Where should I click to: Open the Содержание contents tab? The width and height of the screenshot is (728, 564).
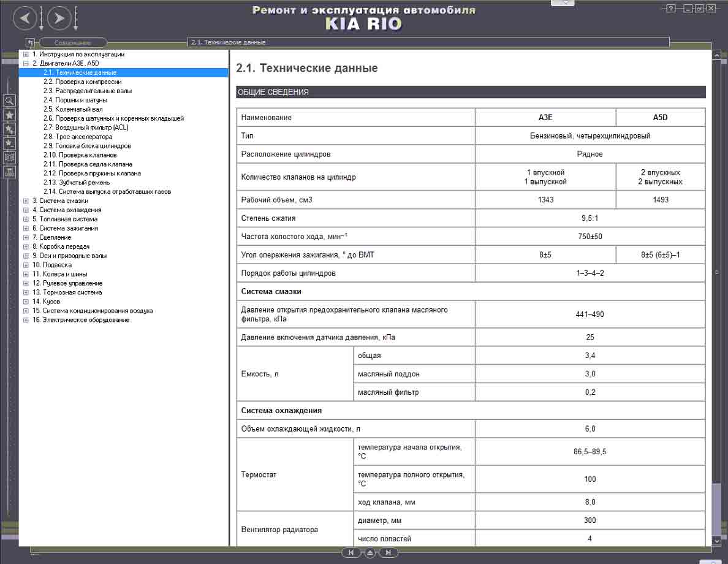pyautogui.click(x=73, y=43)
